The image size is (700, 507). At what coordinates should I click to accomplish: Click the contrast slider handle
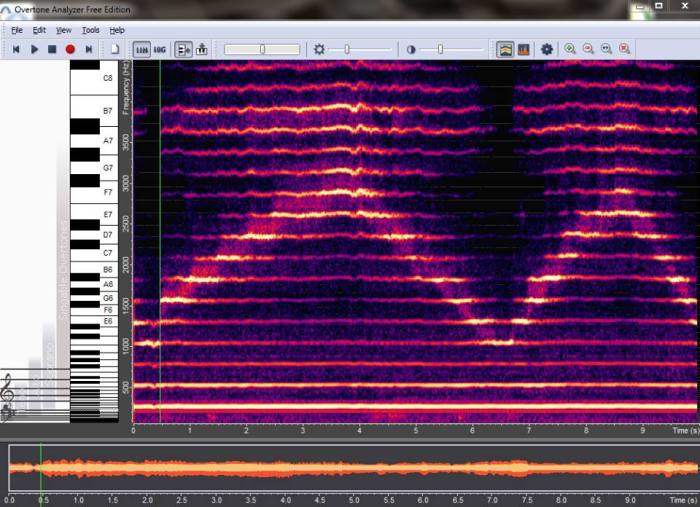coord(439,49)
